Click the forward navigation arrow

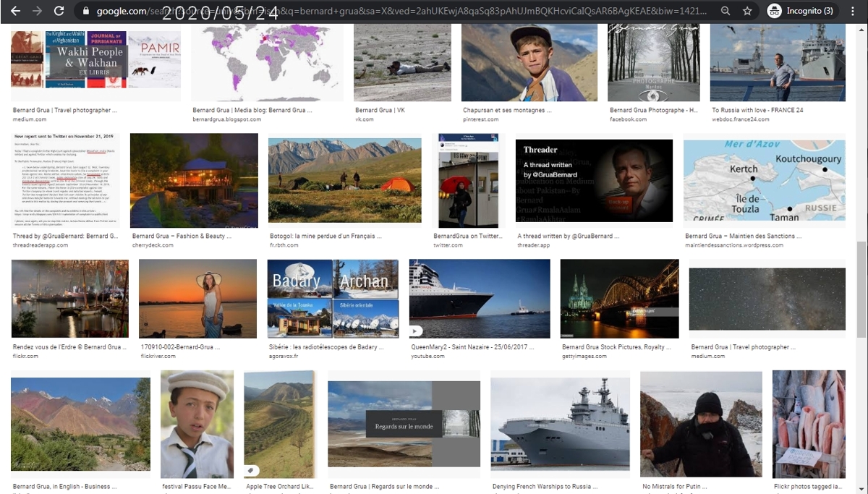pos(37,12)
